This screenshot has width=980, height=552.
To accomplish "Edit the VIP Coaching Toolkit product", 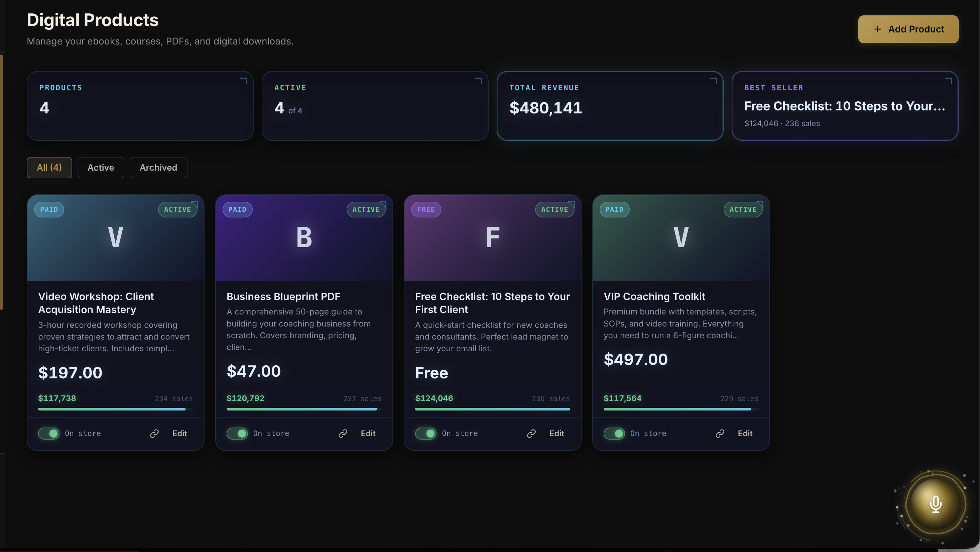I will point(745,434).
